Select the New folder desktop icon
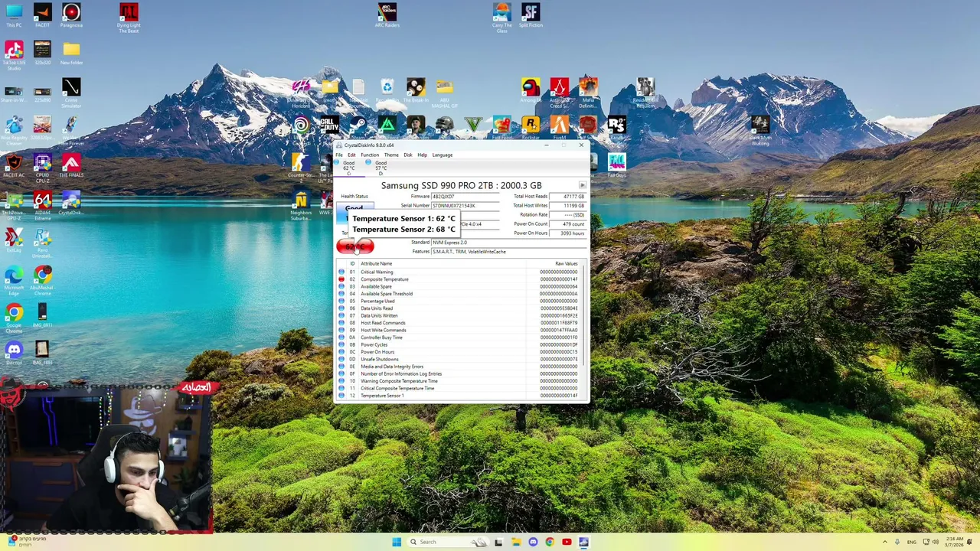This screenshot has width=980, height=551. pos(71,54)
